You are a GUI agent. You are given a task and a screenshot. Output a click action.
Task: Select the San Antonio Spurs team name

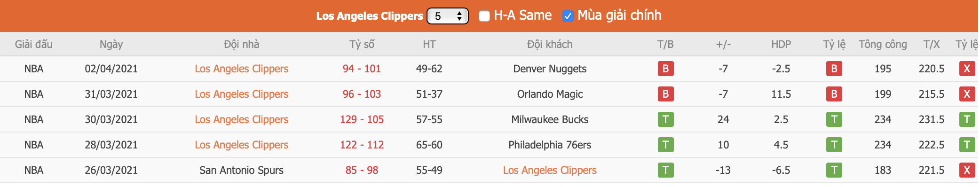click(241, 170)
